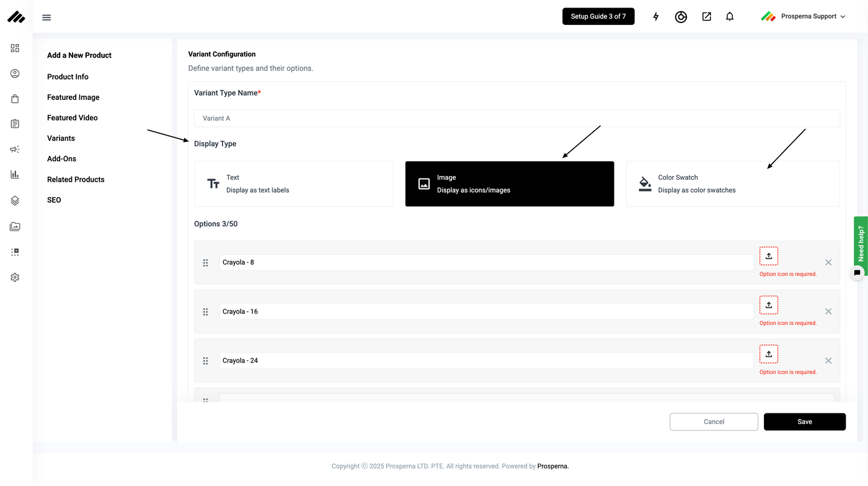Click the settings gear in sidebar
This screenshot has height=486, width=868.
(x=15, y=278)
